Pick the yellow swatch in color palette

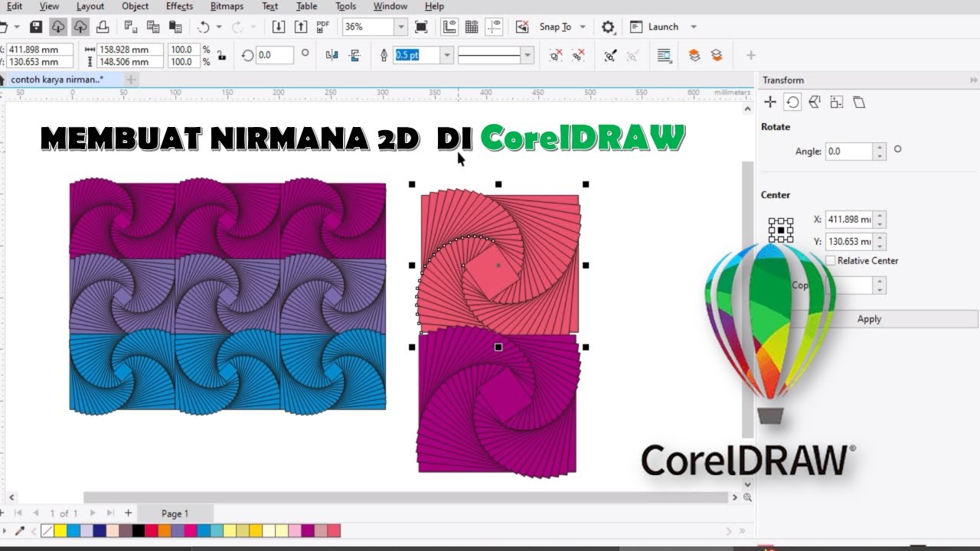(60, 530)
